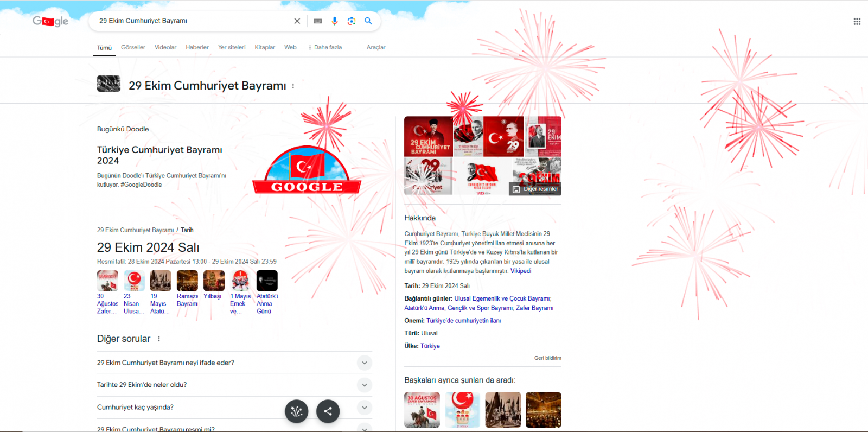The width and height of the screenshot is (868, 432).
Task: Open the Araçlar search tools
Action: [x=375, y=47]
